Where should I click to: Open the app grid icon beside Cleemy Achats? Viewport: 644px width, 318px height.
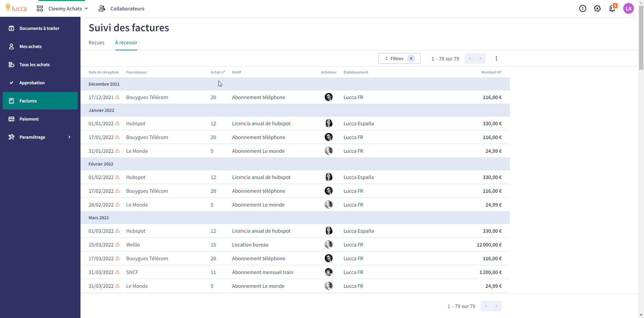(x=40, y=8)
